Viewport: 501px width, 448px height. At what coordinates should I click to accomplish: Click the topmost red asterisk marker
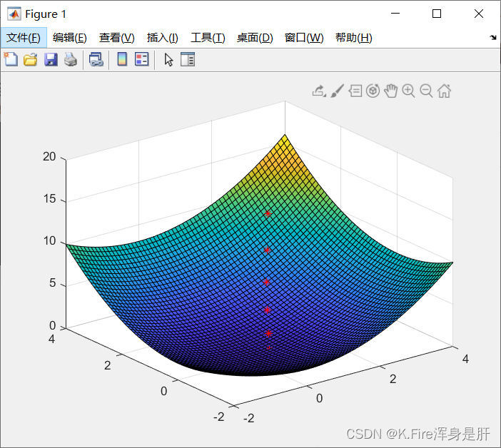coord(268,213)
